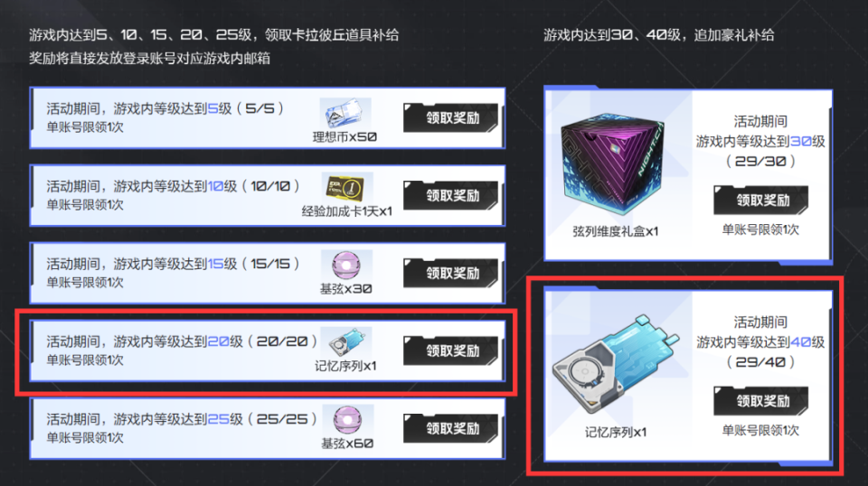Click the 基弦x60 reward label
868x486 pixels.
347,444
